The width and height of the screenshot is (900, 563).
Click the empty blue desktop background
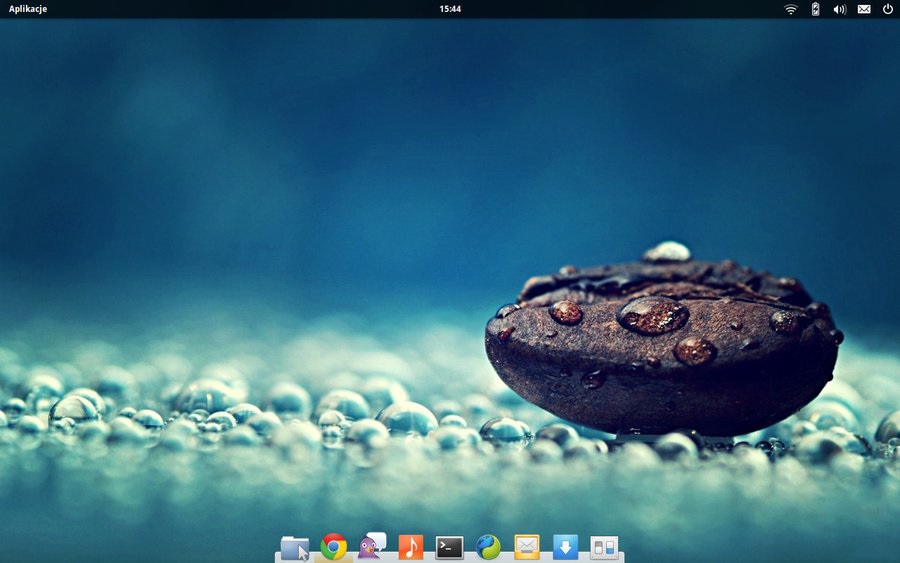coord(300,150)
